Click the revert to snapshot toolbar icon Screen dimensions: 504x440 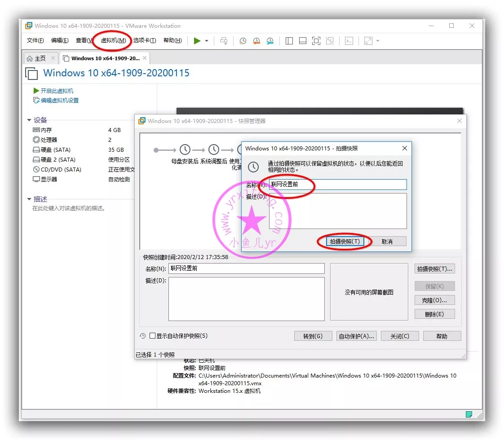click(256, 41)
